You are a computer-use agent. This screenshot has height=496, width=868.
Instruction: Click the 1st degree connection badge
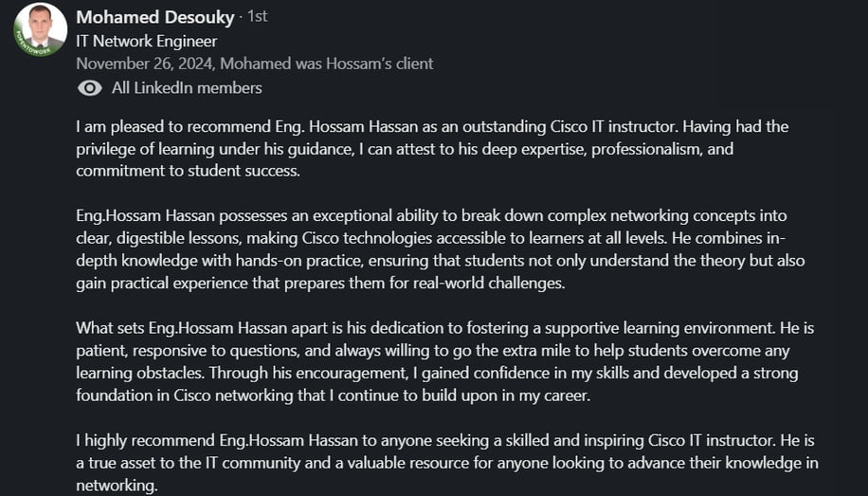click(x=257, y=17)
